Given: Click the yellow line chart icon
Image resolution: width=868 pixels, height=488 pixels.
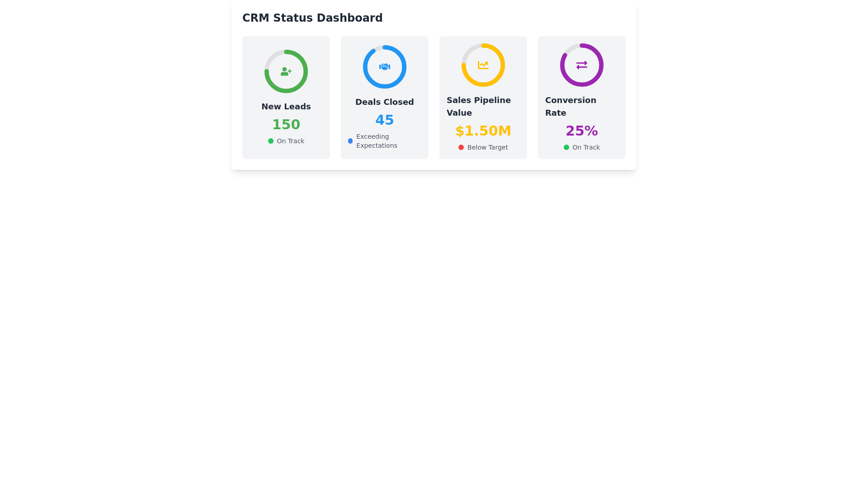Looking at the screenshot, I should pos(483,65).
